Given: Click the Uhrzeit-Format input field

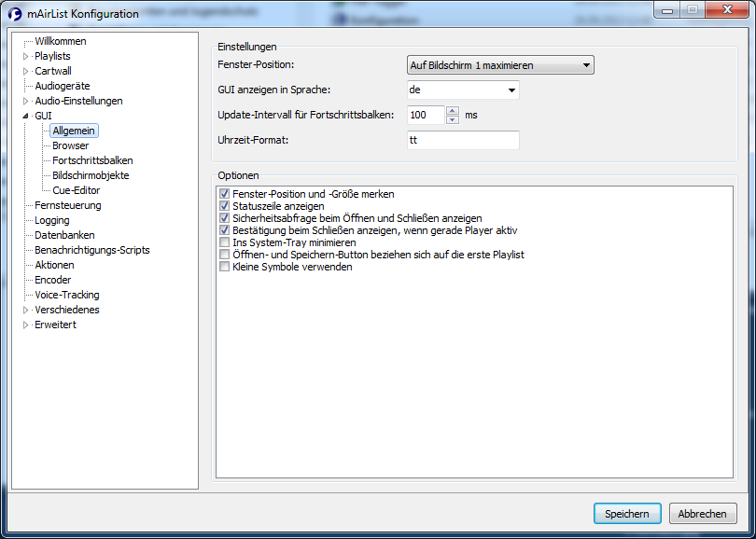Looking at the screenshot, I should coord(463,140).
